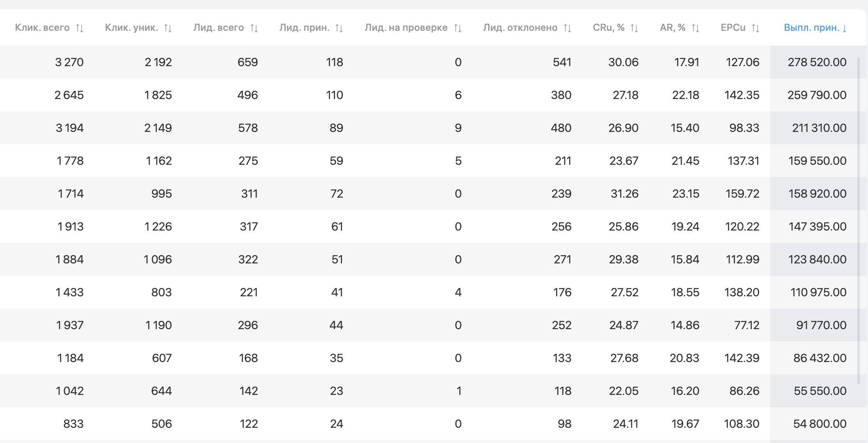Sort by Клик. всего arrows icon
868x443 pixels.
[x=80, y=28]
